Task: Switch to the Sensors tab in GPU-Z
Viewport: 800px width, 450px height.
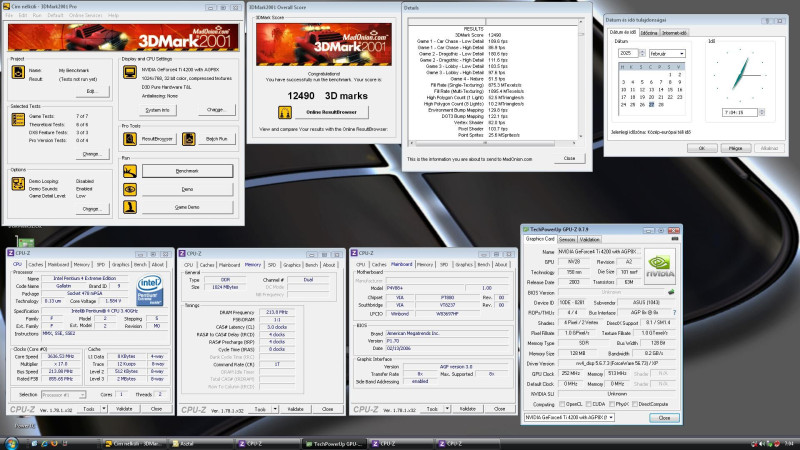Action: coord(567,239)
